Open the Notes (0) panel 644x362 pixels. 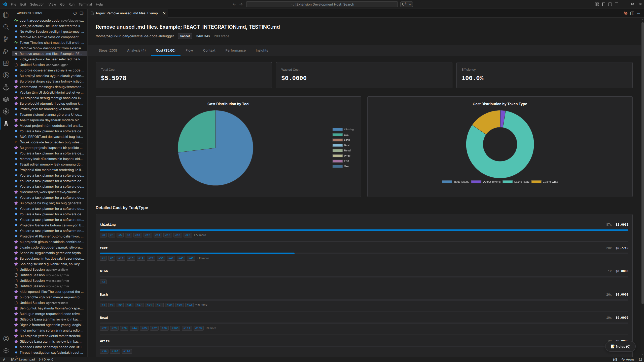point(620,346)
